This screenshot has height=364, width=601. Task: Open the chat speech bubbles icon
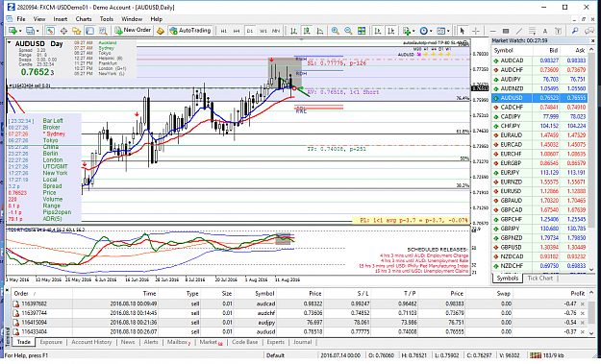tap(589, 31)
